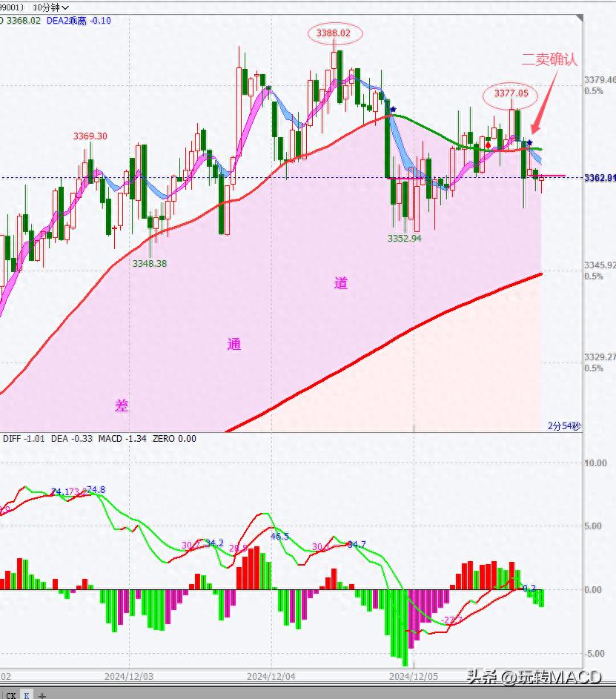Click the 3352.94 low price label
Viewport: 616px width, 699px height.
point(404,238)
